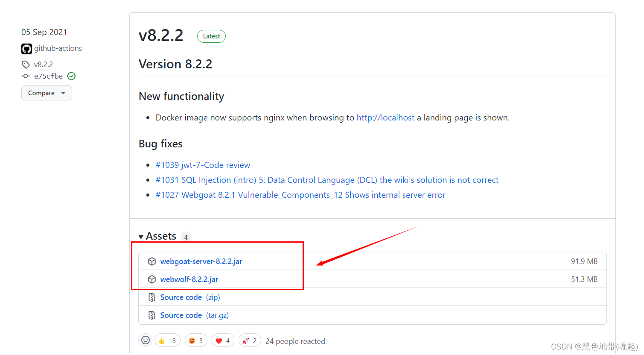
Task: Click the commit icon beside e75cfbe
Action: [26, 76]
